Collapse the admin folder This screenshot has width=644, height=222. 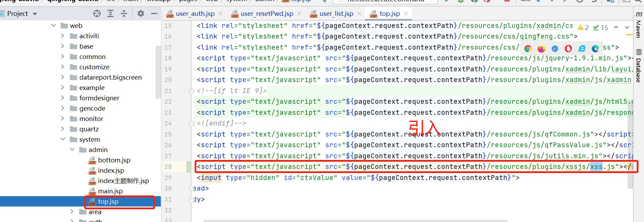coord(72,150)
